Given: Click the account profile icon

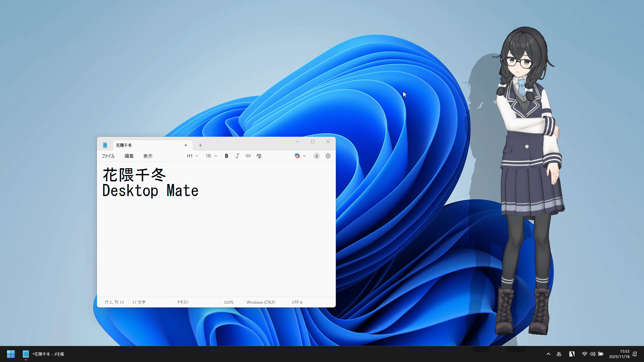Looking at the screenshot, I should pos(316,156).
